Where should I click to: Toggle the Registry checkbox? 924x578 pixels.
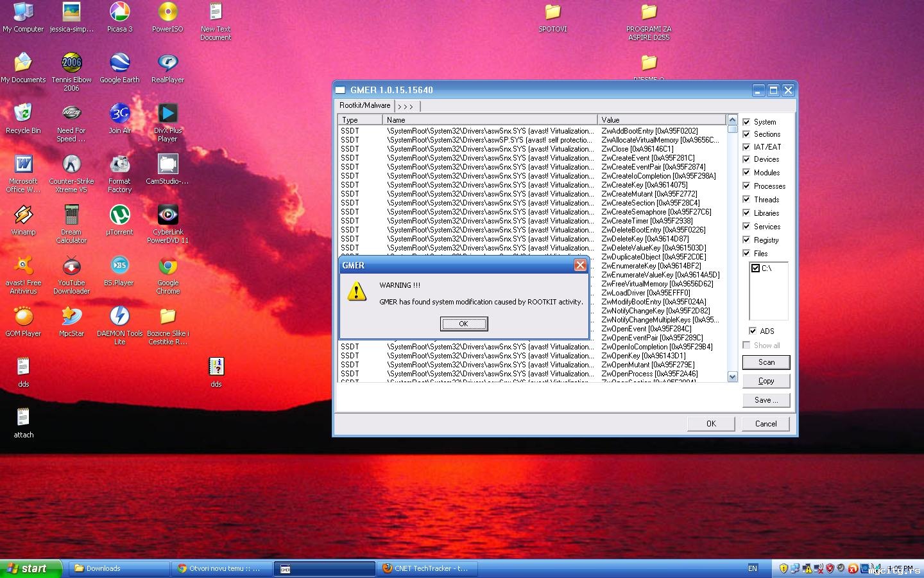tap(746, 240)
